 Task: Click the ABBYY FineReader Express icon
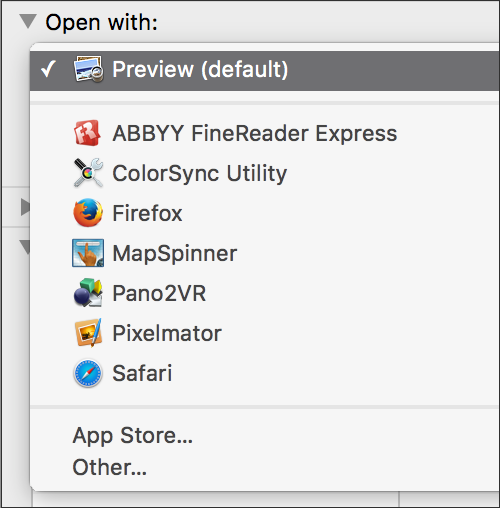[87, 133]
